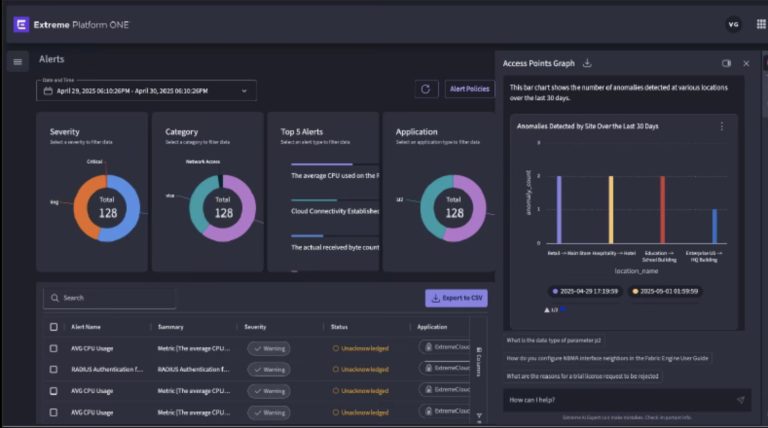Pick suggestion 'What is the data type of parameter p2'
768x428 pixels.
click(553, 340)
